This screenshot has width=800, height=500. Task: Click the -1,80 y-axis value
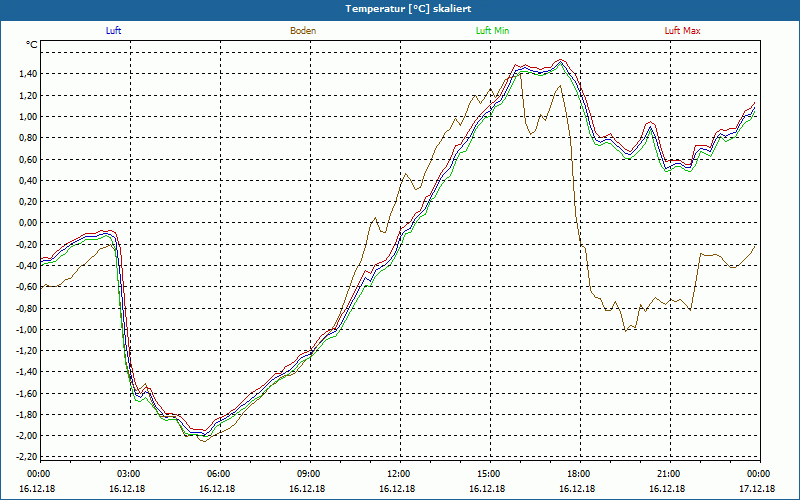coord(27,414)
